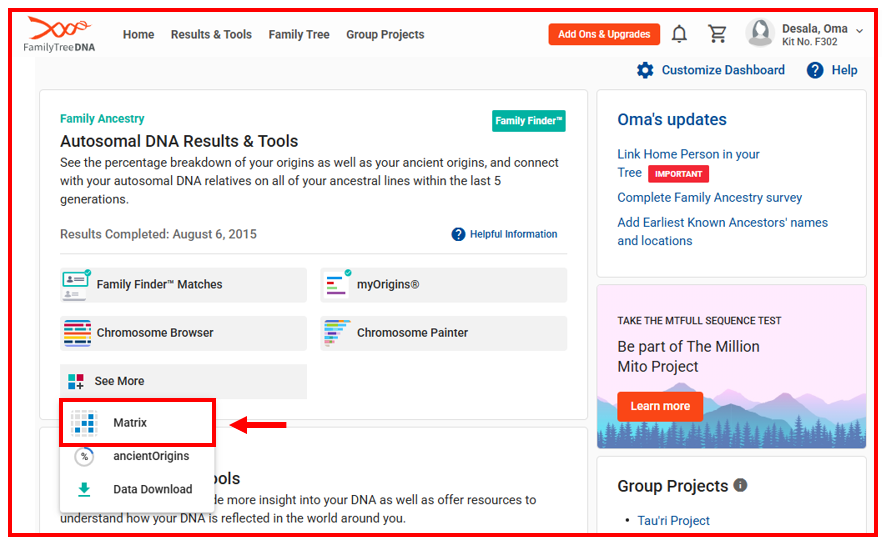Screen dimensions: 887x546
Task: Click the Help link text
Action: [x=844, y=70]
